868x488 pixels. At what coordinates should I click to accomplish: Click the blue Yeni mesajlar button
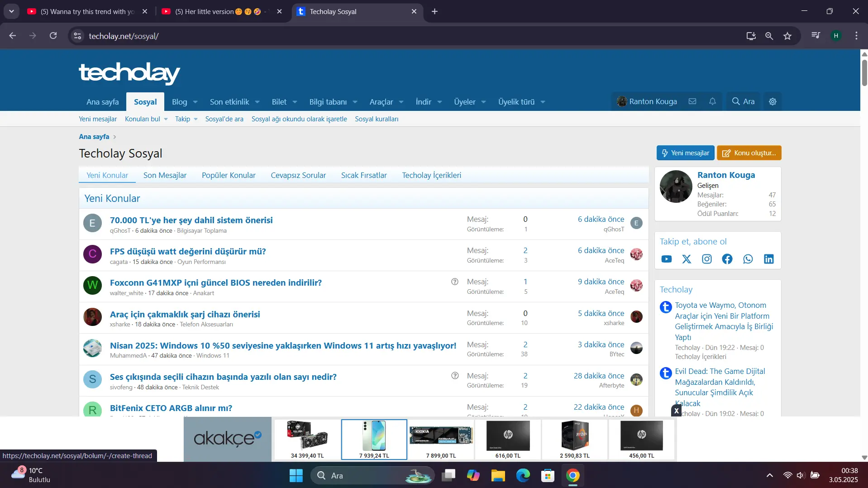click(x=685, y=153)
